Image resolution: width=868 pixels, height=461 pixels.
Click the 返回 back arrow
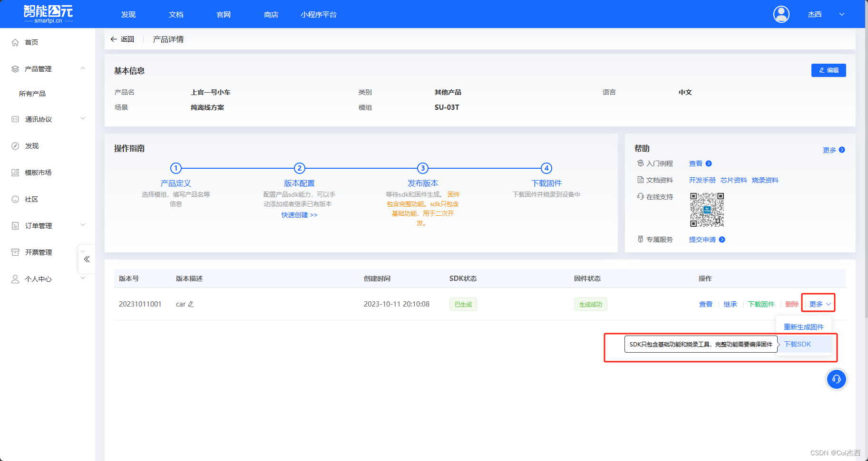(x=114, y=39)
